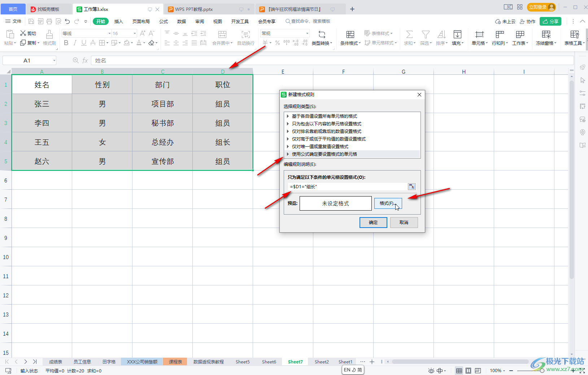Click the Save icon in quick toolbar
Image resolution: width=588 pixels, height=375 pixels.
31,21
